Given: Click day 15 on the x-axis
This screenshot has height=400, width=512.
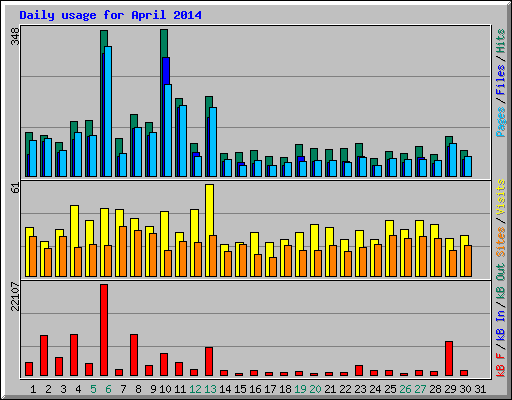Looking at the screenshot, I should pyautogui.click(x=240, y=389).
